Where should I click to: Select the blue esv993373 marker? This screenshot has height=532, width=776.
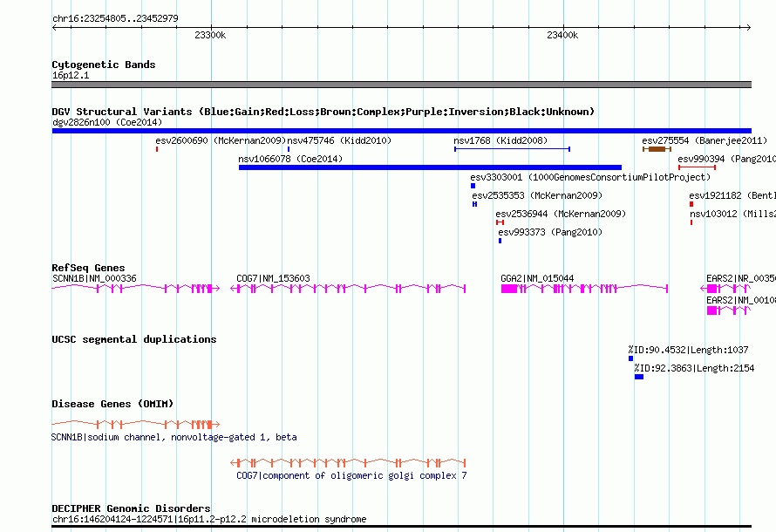500,241
